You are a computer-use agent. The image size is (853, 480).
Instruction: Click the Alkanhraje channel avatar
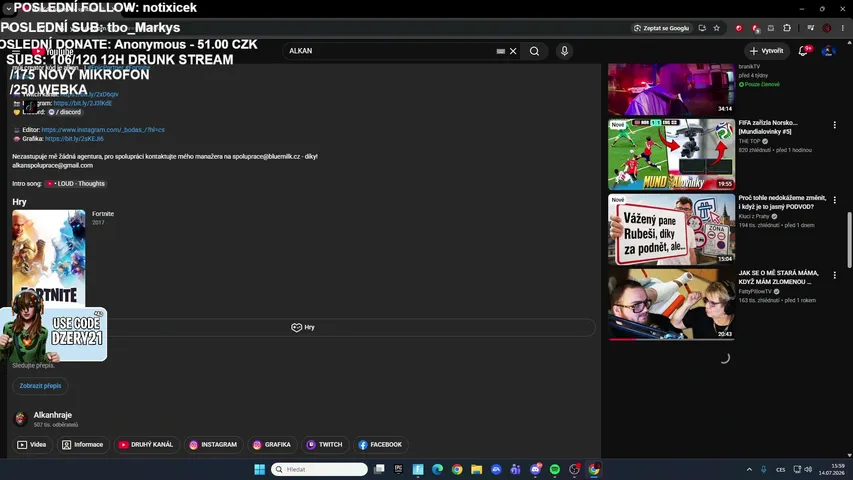21,419
